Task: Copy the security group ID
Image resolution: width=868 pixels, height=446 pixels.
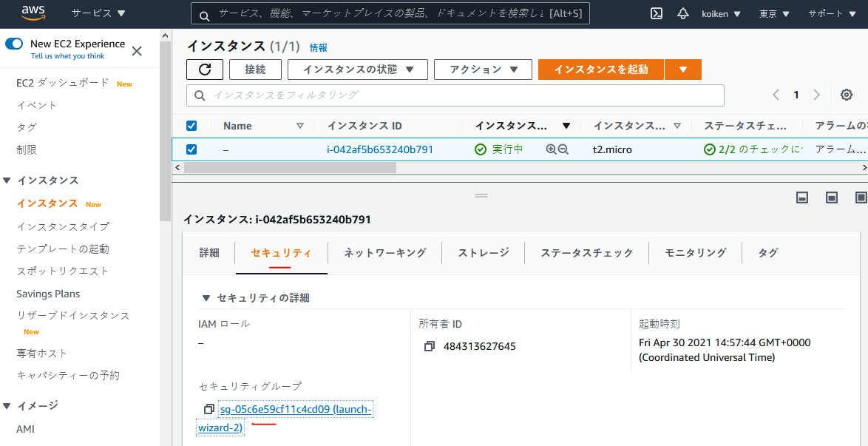Action: pos(208,408)
